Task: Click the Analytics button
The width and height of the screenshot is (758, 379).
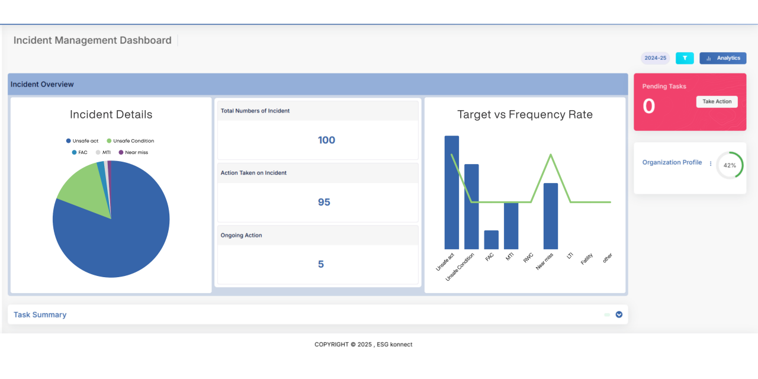Action: tap(723, 58)
